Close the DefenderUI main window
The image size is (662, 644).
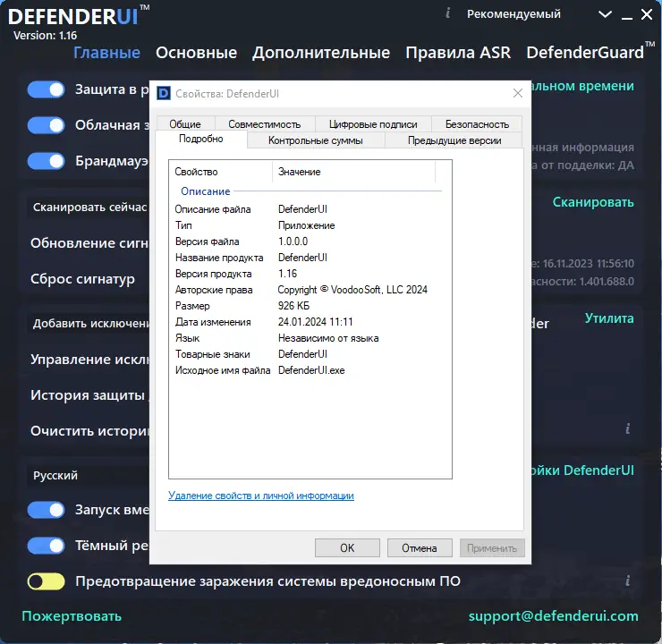[647, 14]
